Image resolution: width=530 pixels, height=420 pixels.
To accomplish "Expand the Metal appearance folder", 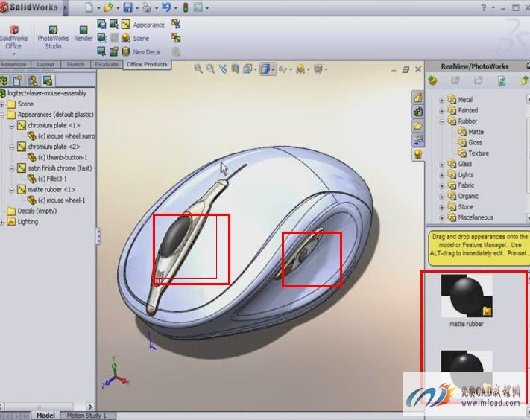I will (442, 100).
